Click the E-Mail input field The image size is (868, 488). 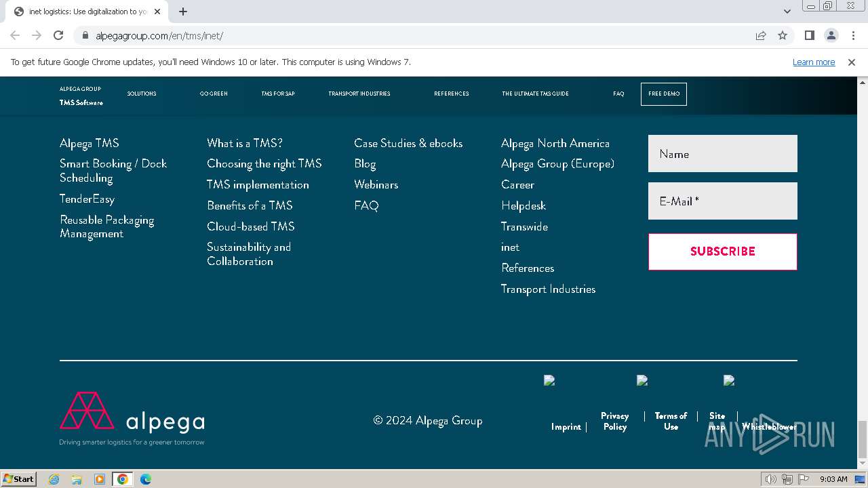(723, 201)
